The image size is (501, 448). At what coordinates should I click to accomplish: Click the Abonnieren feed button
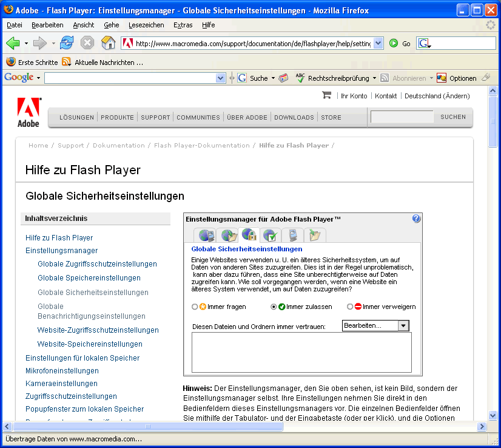tap(403, 78)
